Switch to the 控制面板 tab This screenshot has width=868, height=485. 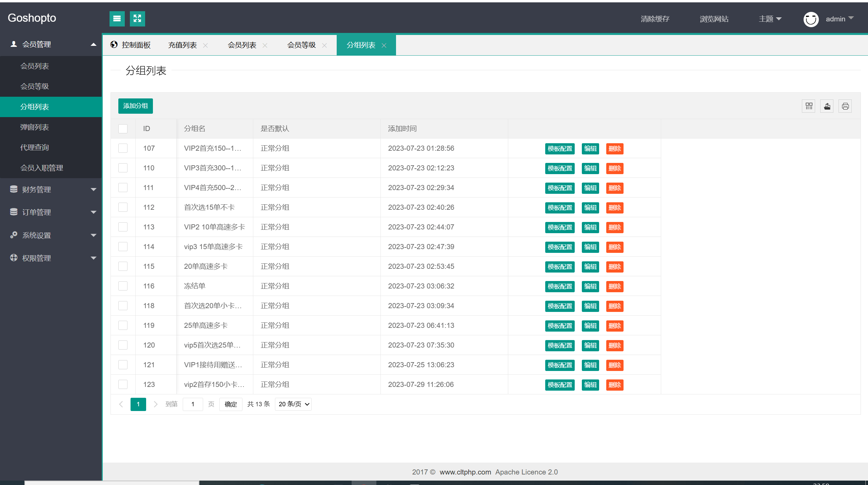coord(131,45)
